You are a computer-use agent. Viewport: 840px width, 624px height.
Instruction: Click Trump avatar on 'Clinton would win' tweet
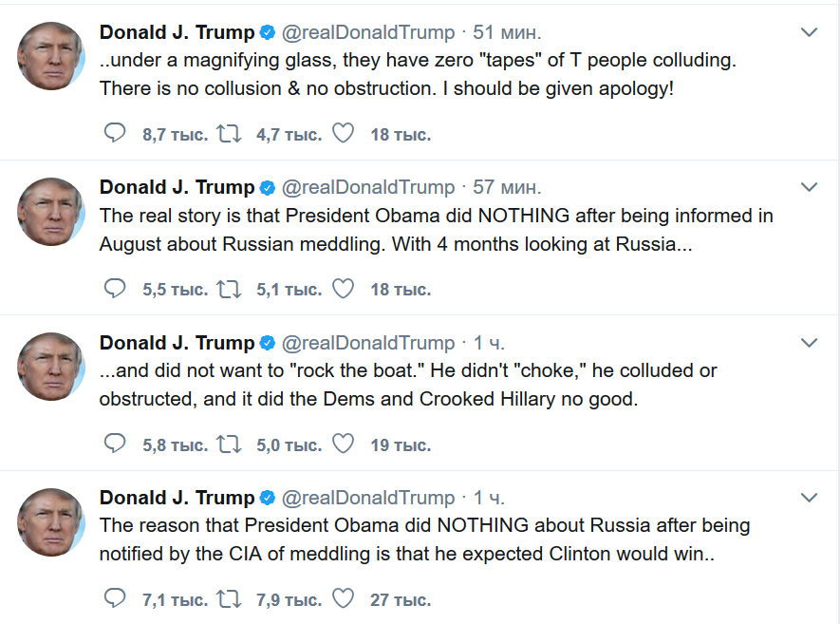click(51, 521)
